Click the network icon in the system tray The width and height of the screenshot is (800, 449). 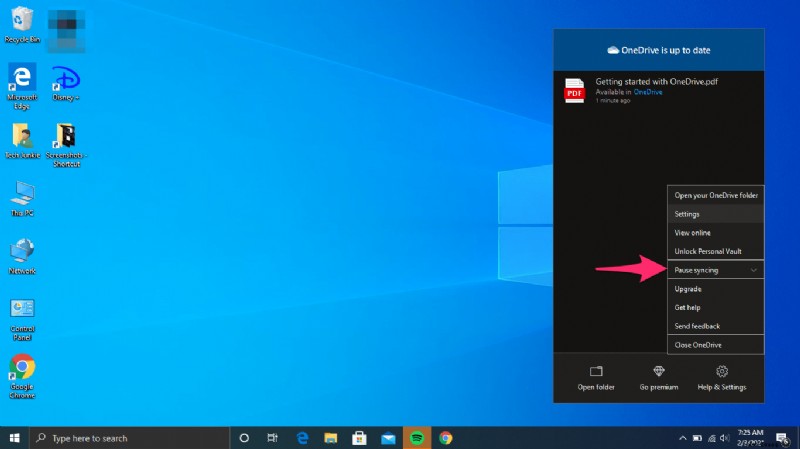tap(712, 438)
